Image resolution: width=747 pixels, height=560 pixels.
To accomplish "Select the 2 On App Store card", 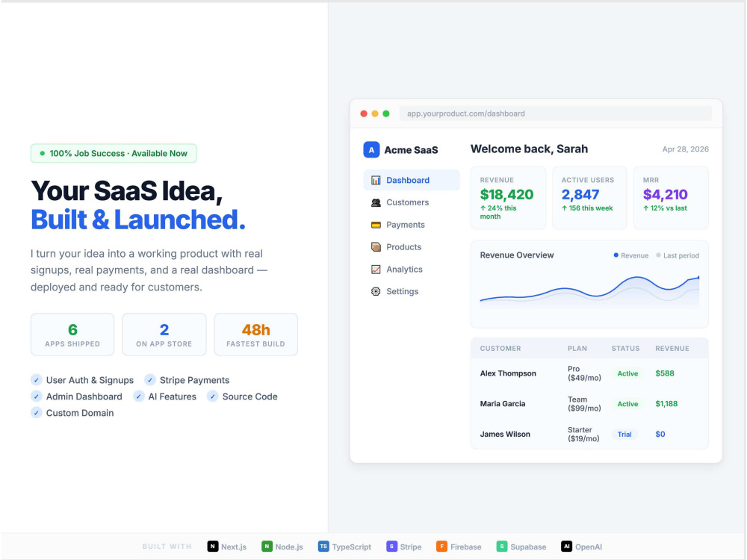I will coord(164,335).
